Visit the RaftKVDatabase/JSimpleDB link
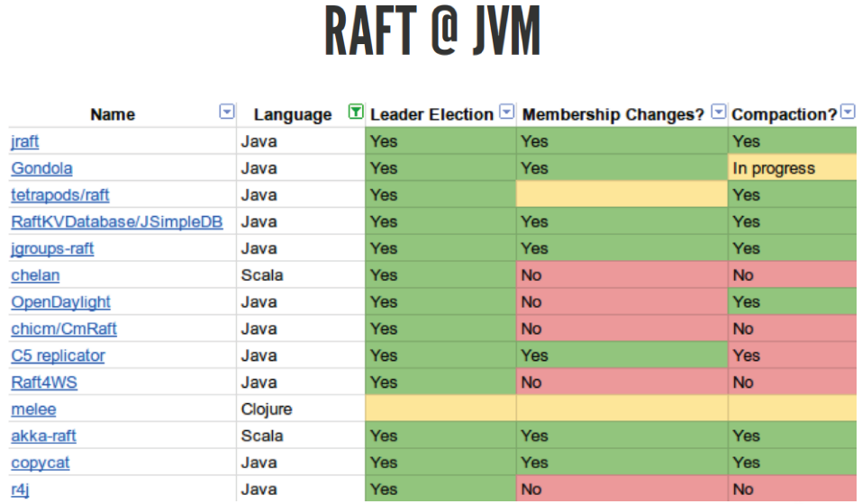862x504 pixels. click(116, 221)
